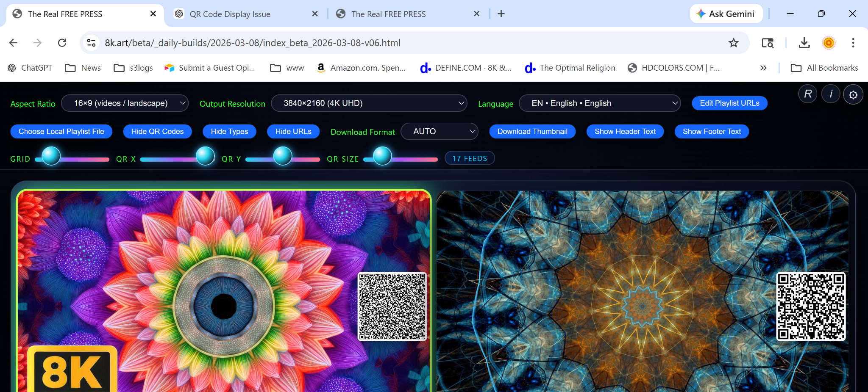This screenshot has height=392, width=868.
Task: Open the HDCOLORS.COM bookmark
Action: [674, 68]
